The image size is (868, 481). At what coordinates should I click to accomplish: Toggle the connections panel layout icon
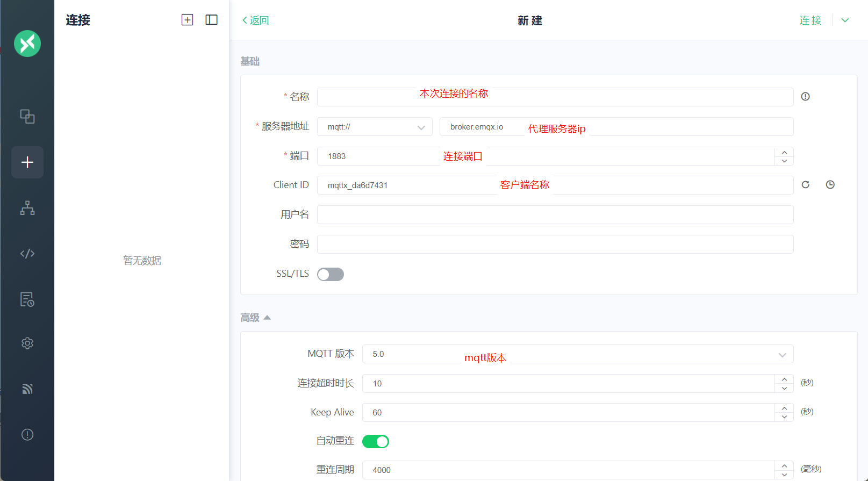(x=212, y=20)
